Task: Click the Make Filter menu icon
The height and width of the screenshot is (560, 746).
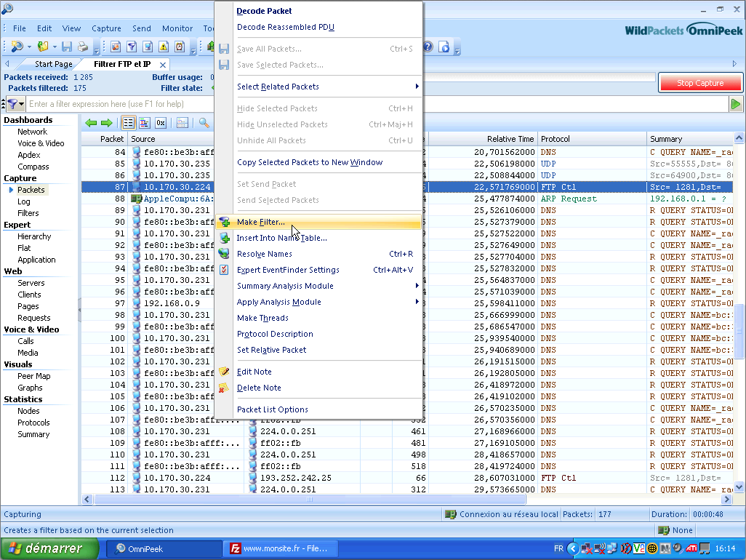Action: point(224,223)
